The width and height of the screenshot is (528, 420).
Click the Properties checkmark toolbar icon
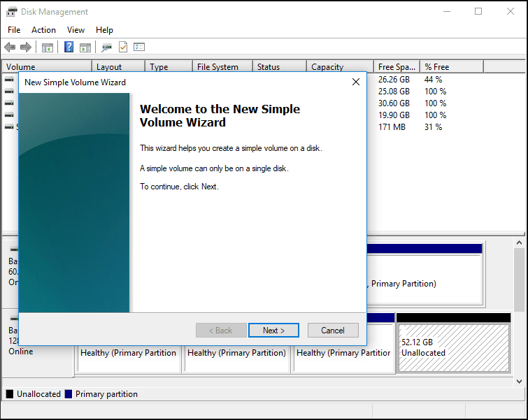pyautogui.click(x=123, y=47)
